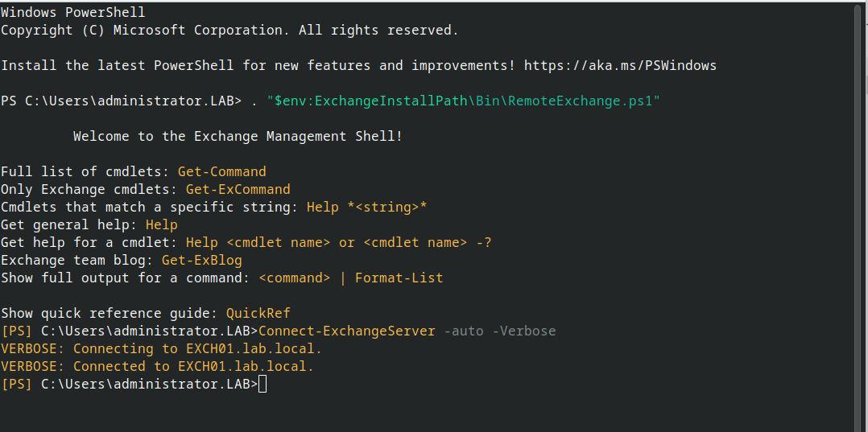The height and width of the screenshot is (432, 868).
Task: Click 'Help <cmdlet name> or <cmdlet name> -?'
Action: [339, 242]
